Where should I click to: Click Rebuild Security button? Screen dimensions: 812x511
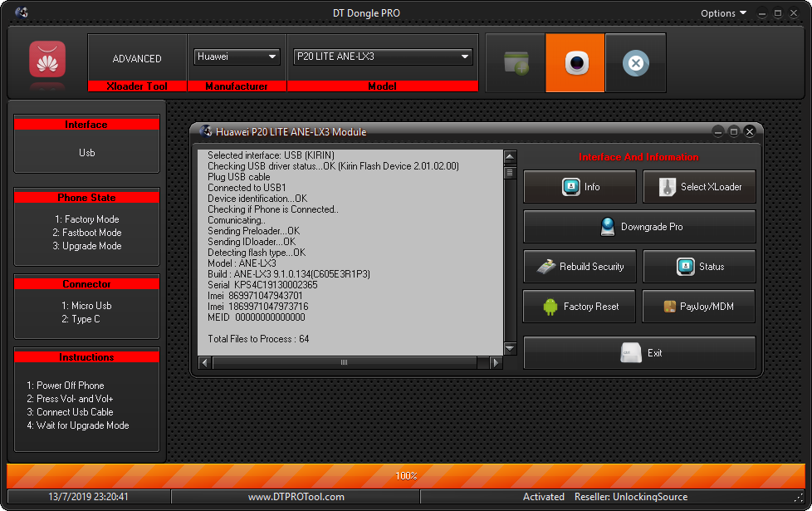coord(580,267)
